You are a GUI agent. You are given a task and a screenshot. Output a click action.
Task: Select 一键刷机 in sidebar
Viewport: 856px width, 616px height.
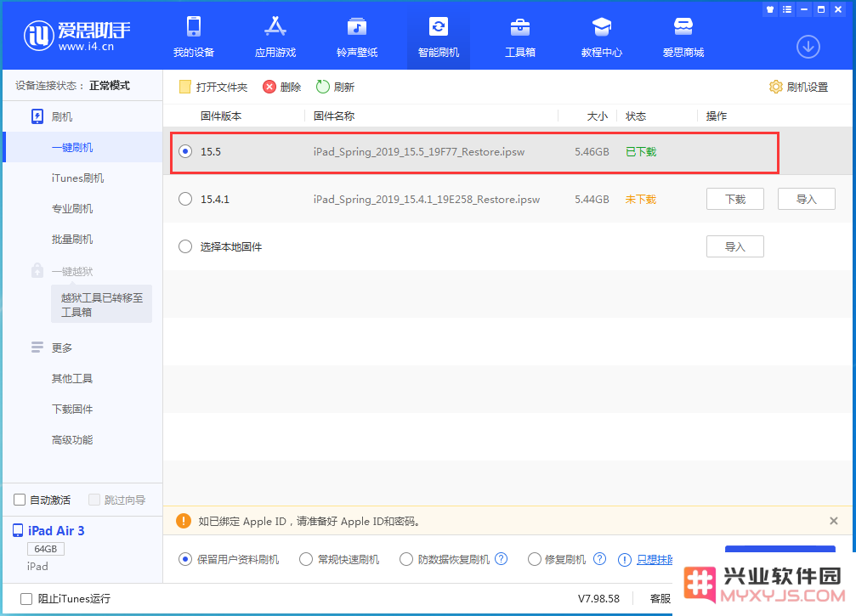coord(82,147)
